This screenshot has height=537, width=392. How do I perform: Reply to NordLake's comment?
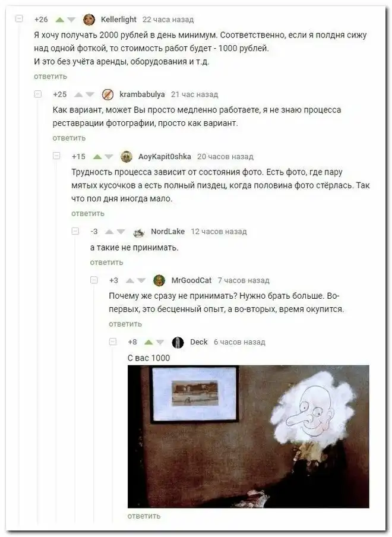click(x=106, y=263)
